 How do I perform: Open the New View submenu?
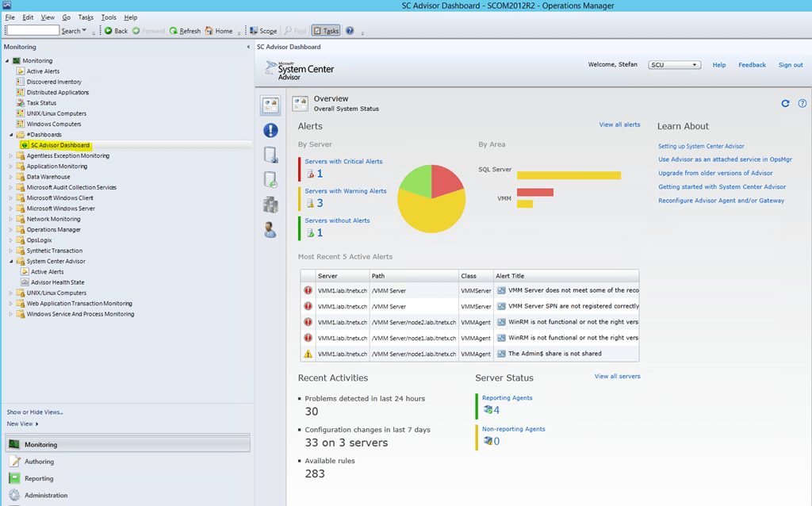[22, 424]
